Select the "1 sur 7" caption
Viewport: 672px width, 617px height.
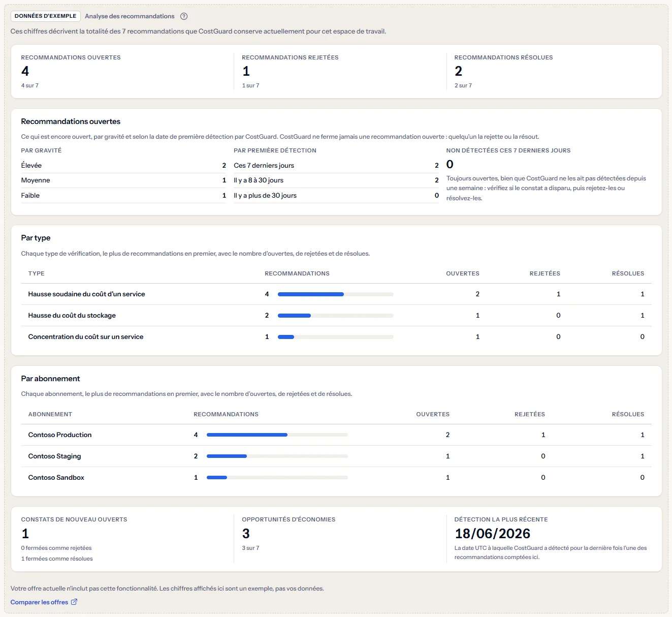tap(250, 85)
